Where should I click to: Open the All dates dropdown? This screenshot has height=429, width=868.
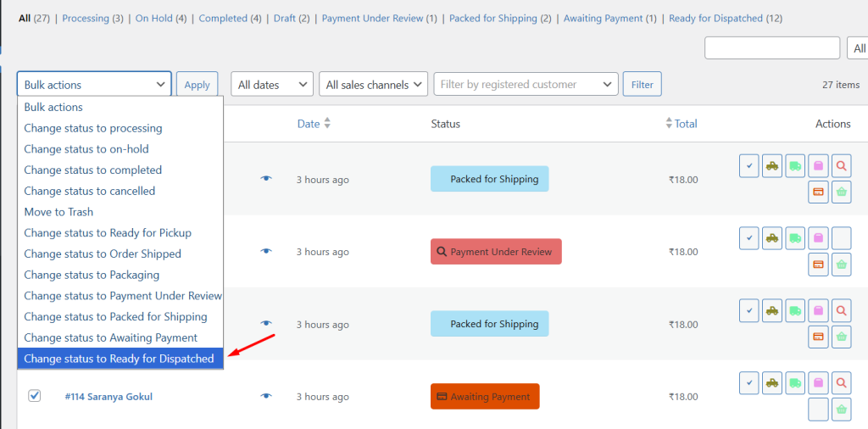[272, 85]
